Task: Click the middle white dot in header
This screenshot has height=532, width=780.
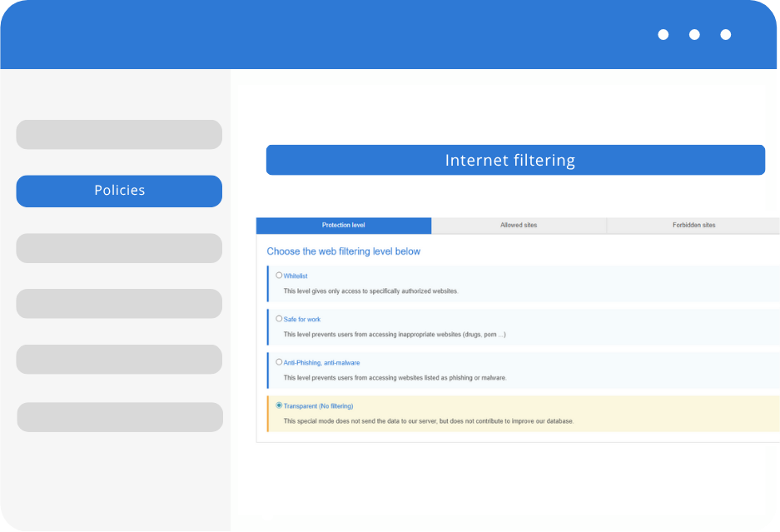Action: click(x=694, y=35)
